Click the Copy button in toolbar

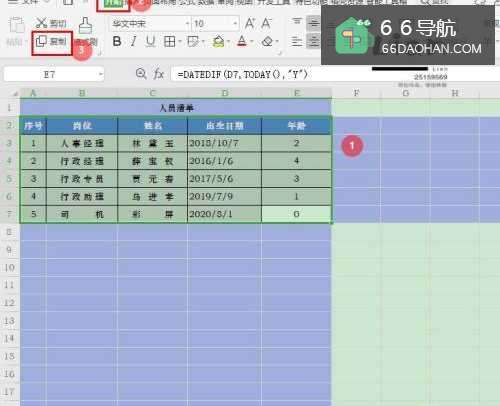pos(51,42)
